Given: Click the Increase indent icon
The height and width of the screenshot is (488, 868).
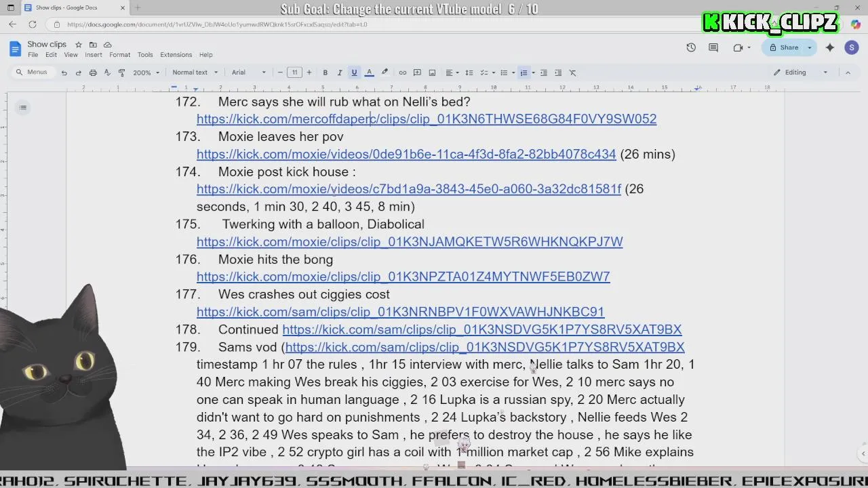Looking at the screenshot, I should pyautogui.click(x=558, y=73).
